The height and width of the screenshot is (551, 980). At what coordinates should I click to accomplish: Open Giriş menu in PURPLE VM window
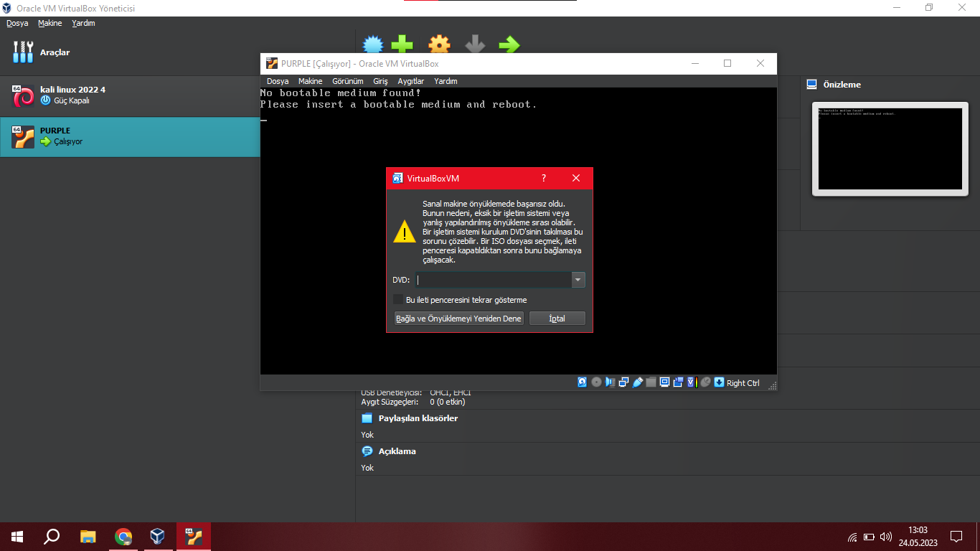[x=380, y=81]
